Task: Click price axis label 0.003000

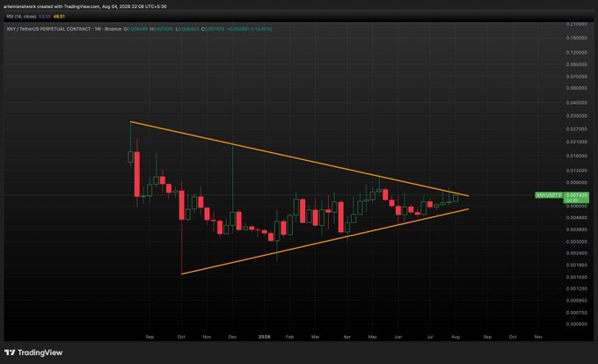Action: pos(577,242)
